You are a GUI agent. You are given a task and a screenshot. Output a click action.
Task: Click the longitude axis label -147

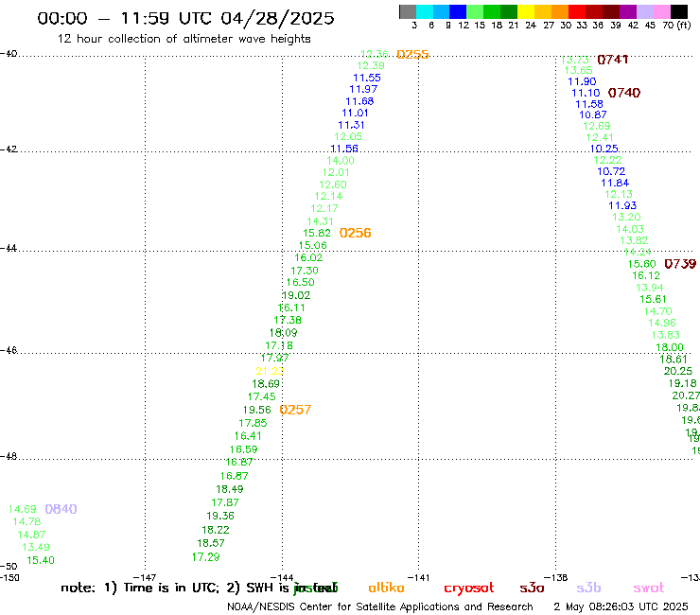coord(144,577)
